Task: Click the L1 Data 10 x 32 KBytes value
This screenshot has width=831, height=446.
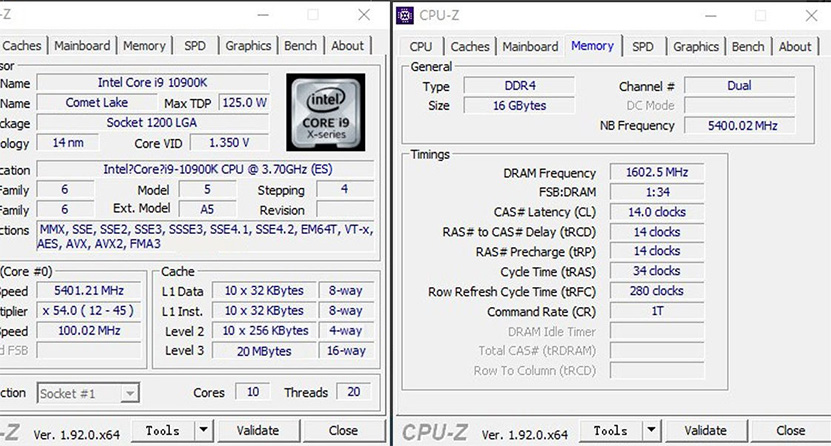Action: (264, 291)
